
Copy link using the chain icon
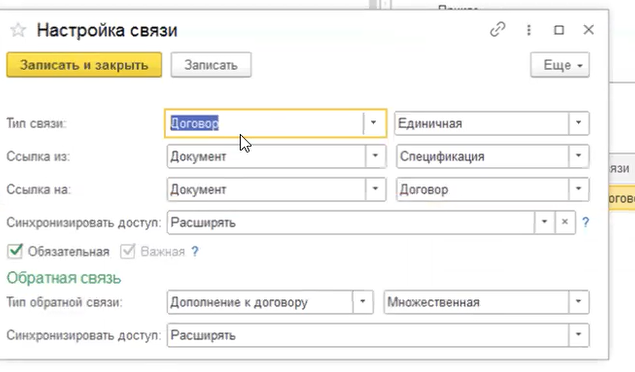coord(497,30)
